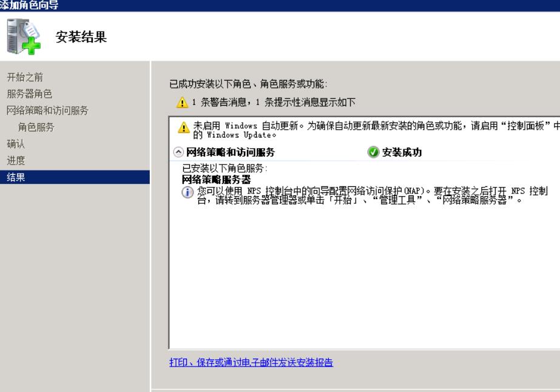
Task: Select the 进度 step
Action: point(16,160)
